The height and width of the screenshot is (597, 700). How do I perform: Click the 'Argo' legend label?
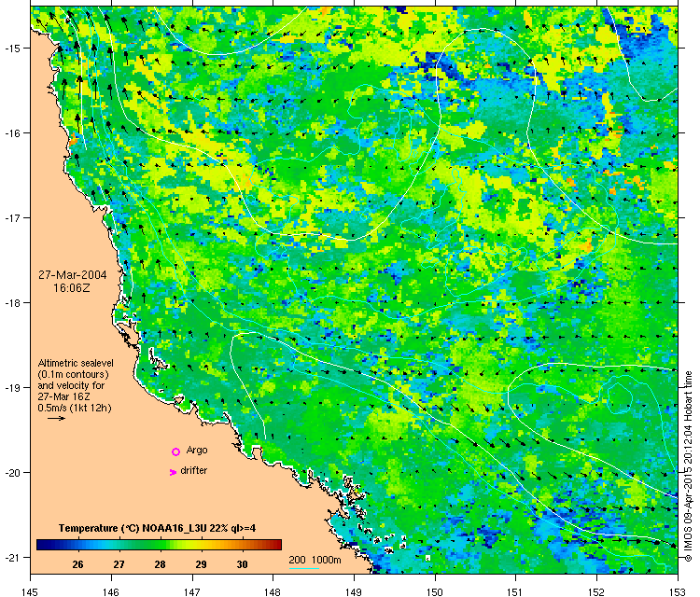(197, 451)
